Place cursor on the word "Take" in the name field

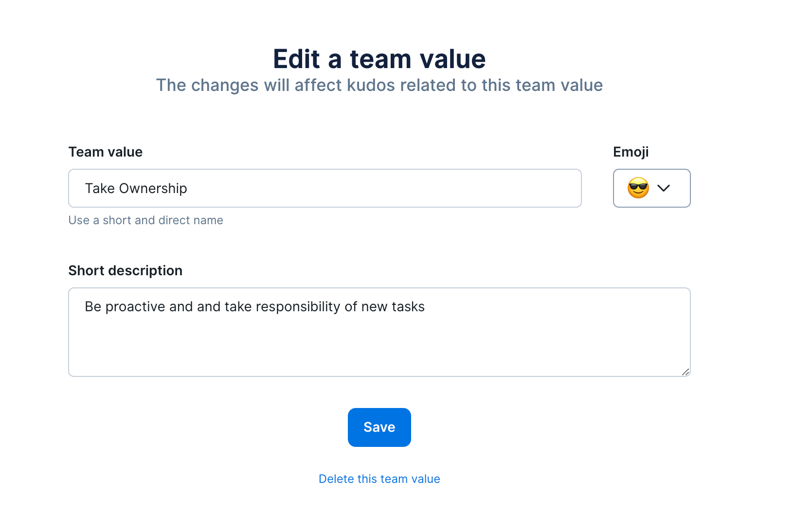100,189
